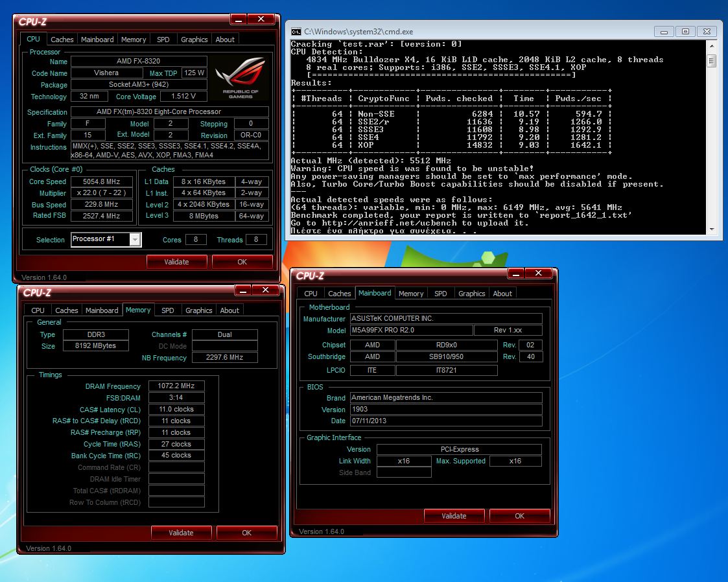Click the cmd window scrollbar up arrow
This screenshot has height=582, width=728.
click(x=711, y=46)
